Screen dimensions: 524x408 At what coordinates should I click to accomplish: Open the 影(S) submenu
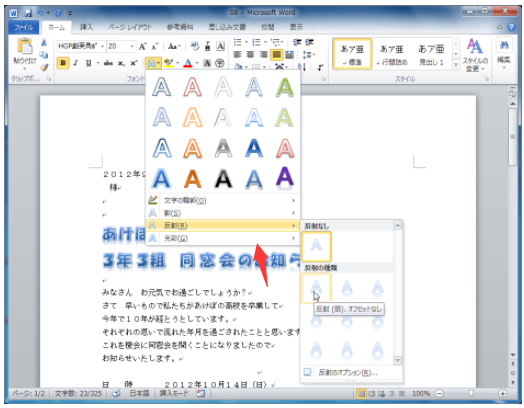click(x=223, y=213)
